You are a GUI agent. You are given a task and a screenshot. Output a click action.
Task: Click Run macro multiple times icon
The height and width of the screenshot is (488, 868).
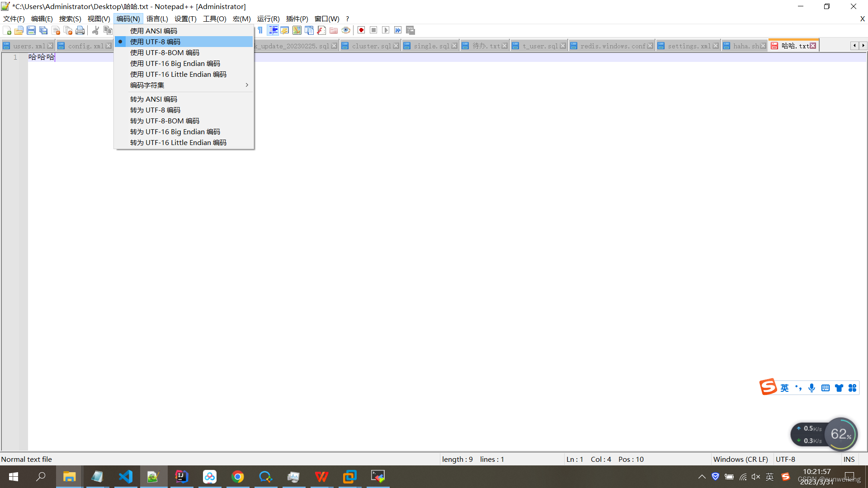(x=398, y=30)
